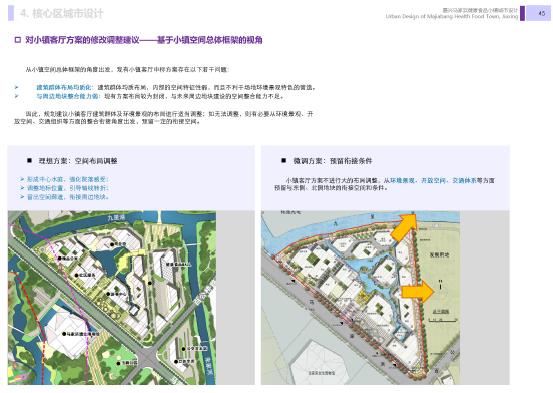Select the black square bullet beside 理想方案
The width and height of the screenshot is (553, 393).
click(x=29, y=161)
